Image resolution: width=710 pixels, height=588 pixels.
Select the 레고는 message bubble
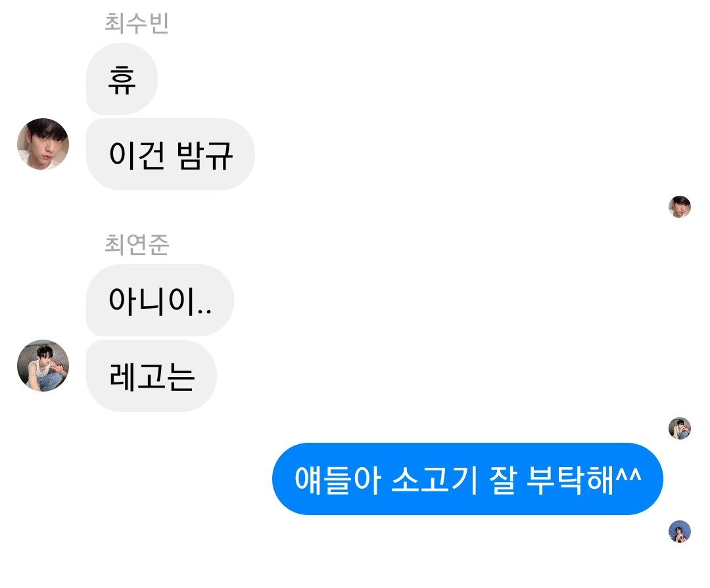[151, 376]
